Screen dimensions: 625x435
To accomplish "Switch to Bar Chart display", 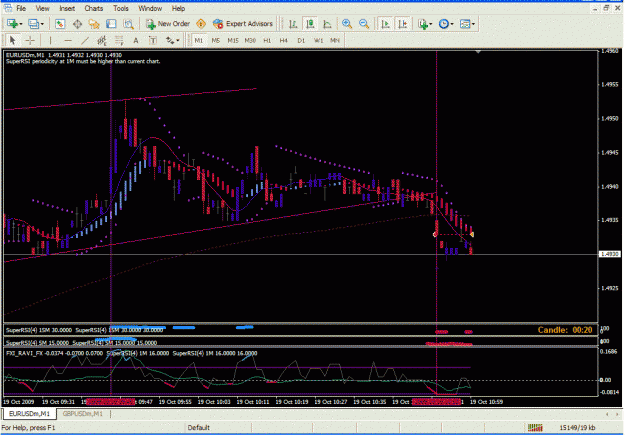I will point(293,24).
